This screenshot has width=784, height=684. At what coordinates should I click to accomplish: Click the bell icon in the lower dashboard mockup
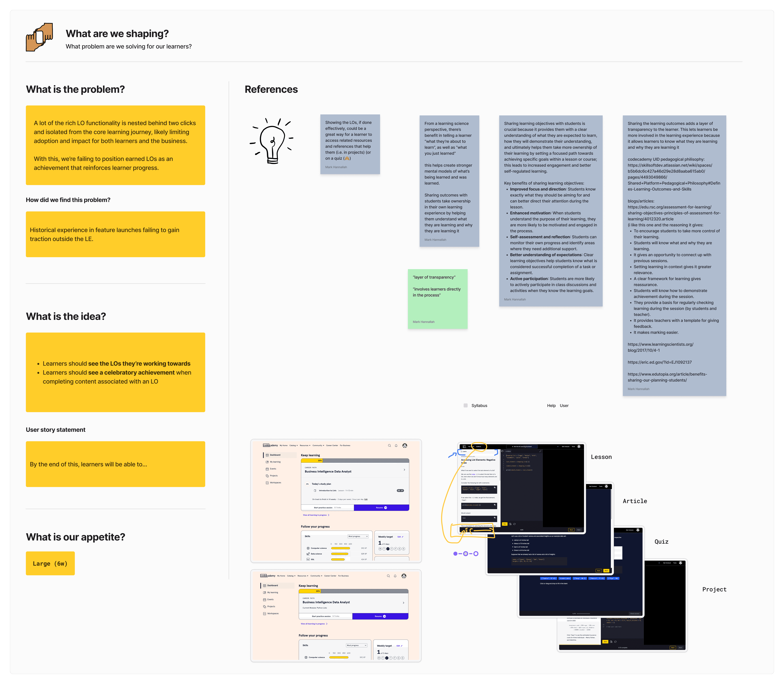(x=395, y=576)
